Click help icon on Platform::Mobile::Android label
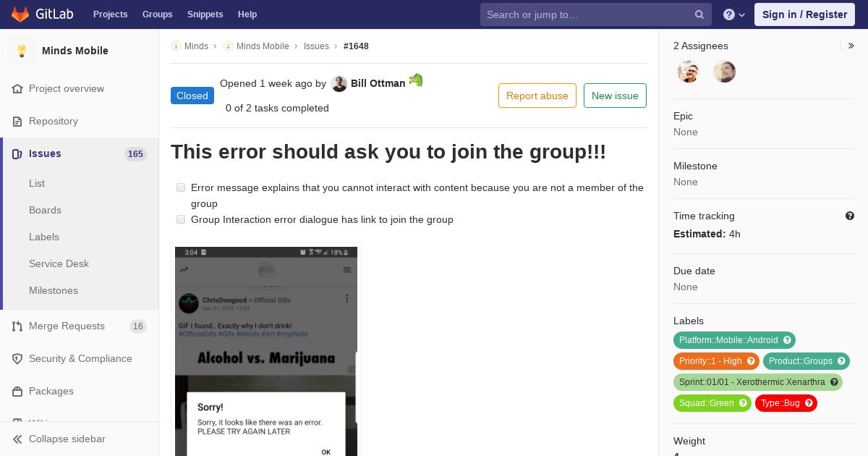Image resolution: width=868 pixels, height=456 pixels. point(787,340)
